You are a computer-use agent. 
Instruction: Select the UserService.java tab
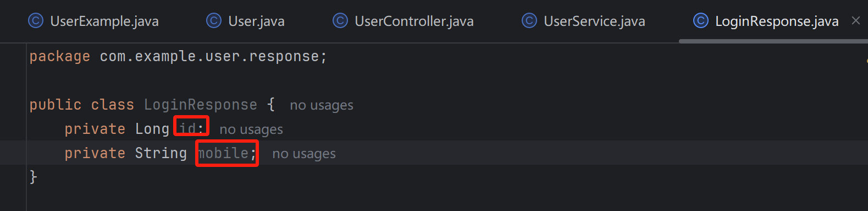[584, 21]
